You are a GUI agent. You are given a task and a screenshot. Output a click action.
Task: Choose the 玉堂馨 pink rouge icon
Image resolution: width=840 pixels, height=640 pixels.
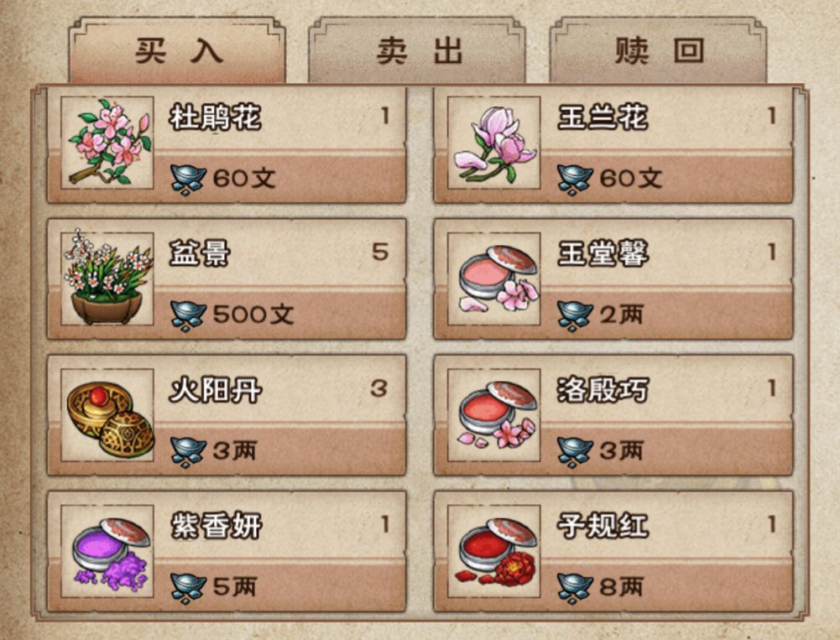[493, 278]
